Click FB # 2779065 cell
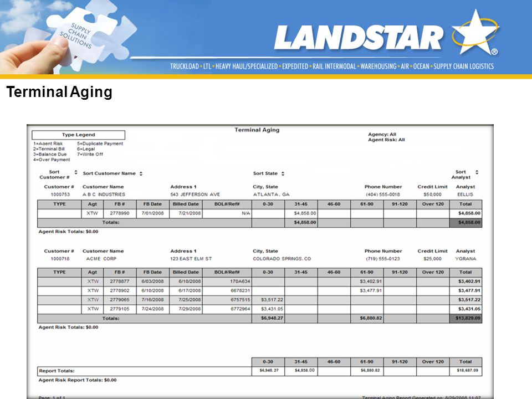532x399 pixels. click(x=120, y=300)
